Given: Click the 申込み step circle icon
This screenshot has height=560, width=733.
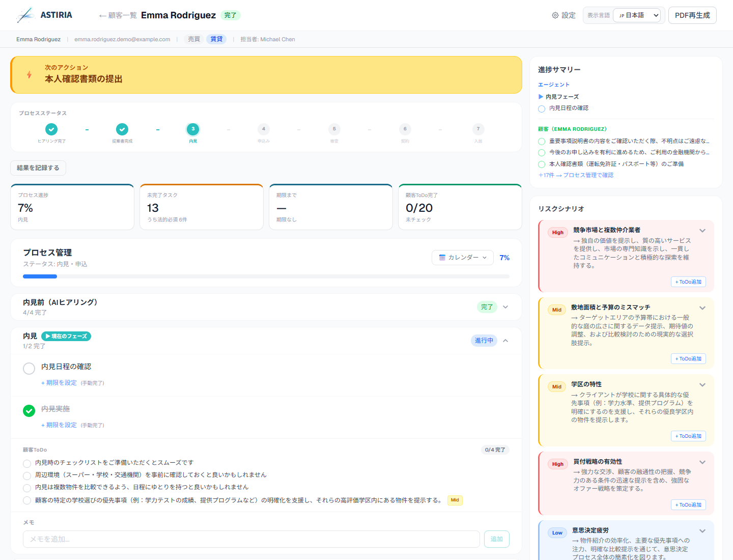Looking at the screenshot, I should pyautogui.click(x=264, y=129).
